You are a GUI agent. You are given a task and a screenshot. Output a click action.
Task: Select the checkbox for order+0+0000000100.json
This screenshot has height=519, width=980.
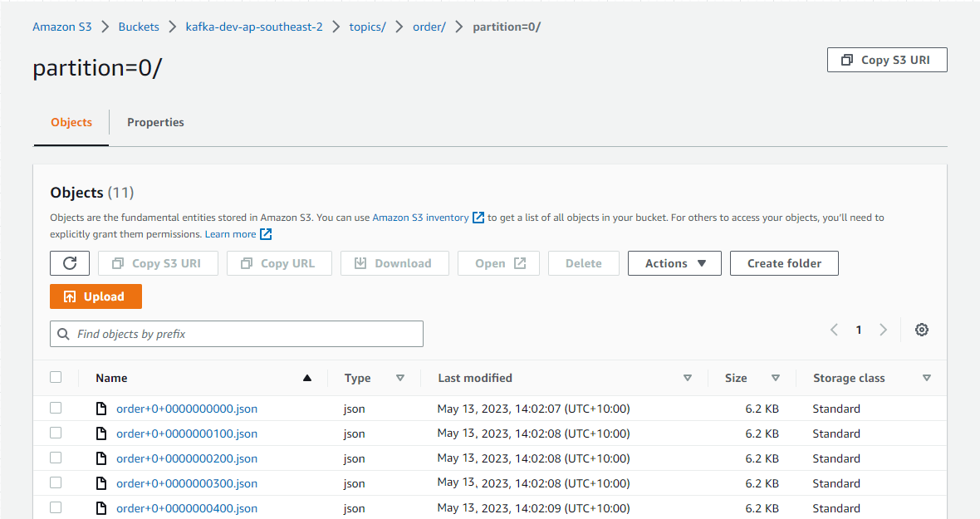(56, 433)
